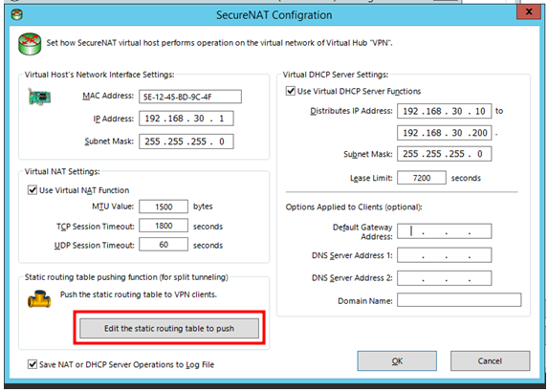Click the 'Static routing table pushing function' label
548x392 pixels.
(x=126, y=277)
